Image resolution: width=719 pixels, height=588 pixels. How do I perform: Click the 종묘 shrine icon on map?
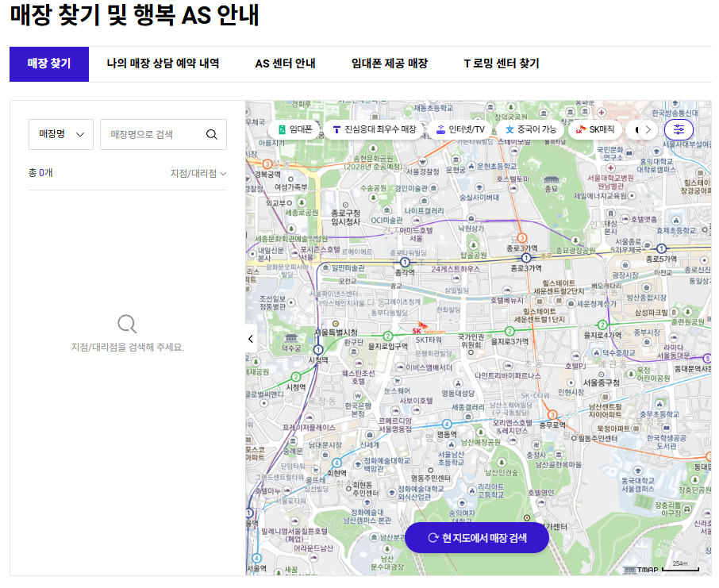click(x=551, y=179)
